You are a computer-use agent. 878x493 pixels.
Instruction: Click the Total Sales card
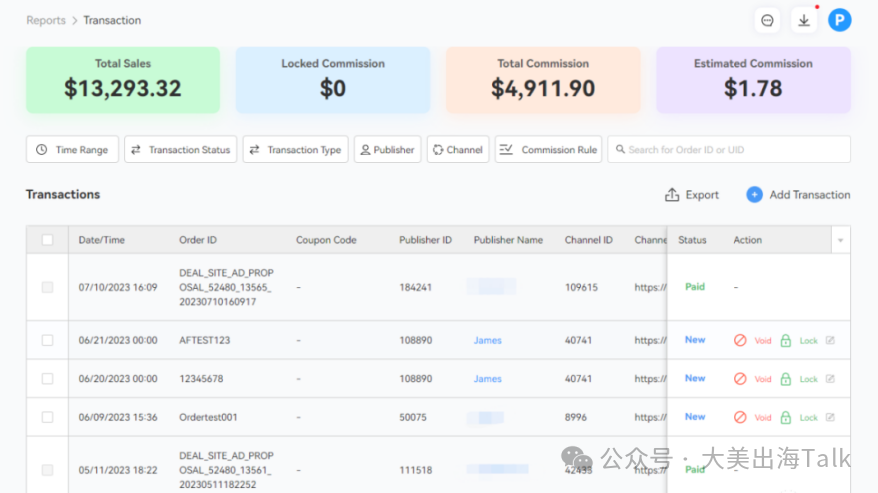[x=123, y=80]
